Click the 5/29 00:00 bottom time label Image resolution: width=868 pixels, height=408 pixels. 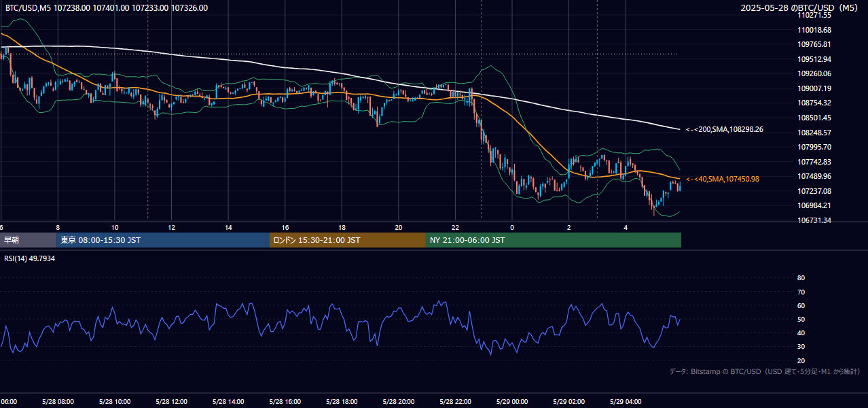[511, 402]
